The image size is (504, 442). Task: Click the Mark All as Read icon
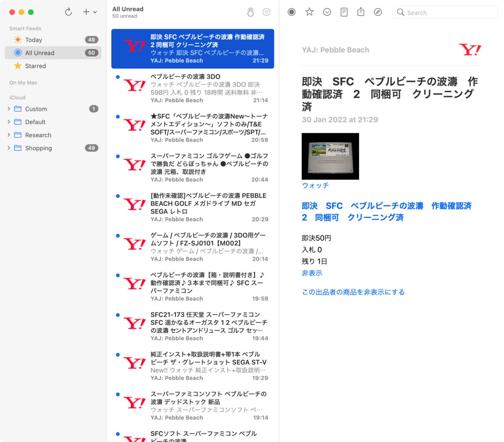251,13
